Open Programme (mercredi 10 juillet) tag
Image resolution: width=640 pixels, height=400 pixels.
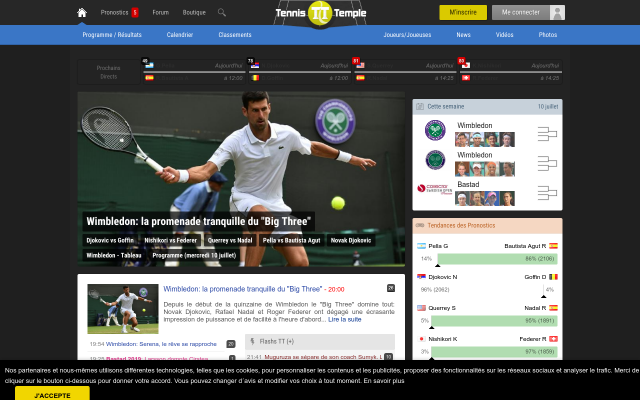194,256
